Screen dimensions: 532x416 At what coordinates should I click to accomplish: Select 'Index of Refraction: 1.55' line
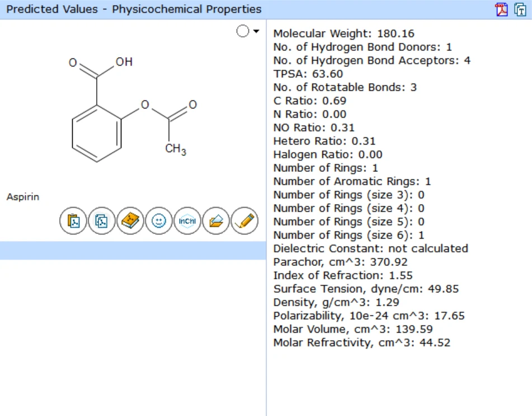coord(343,275)
